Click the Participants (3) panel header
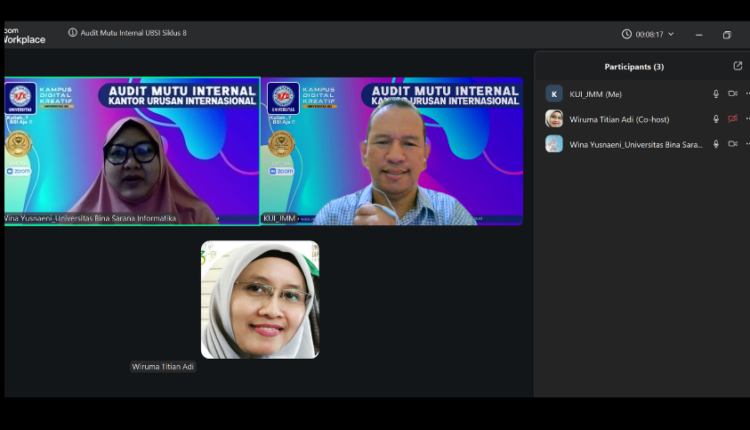This screenshot has width=750, height=430. (x=634, y=66)
